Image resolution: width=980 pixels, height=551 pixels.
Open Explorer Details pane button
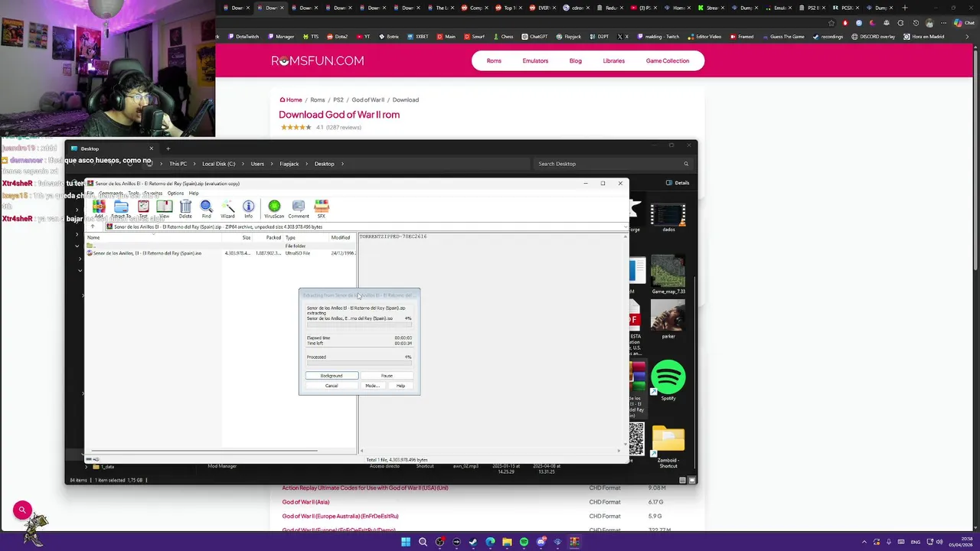coord(678,183)
